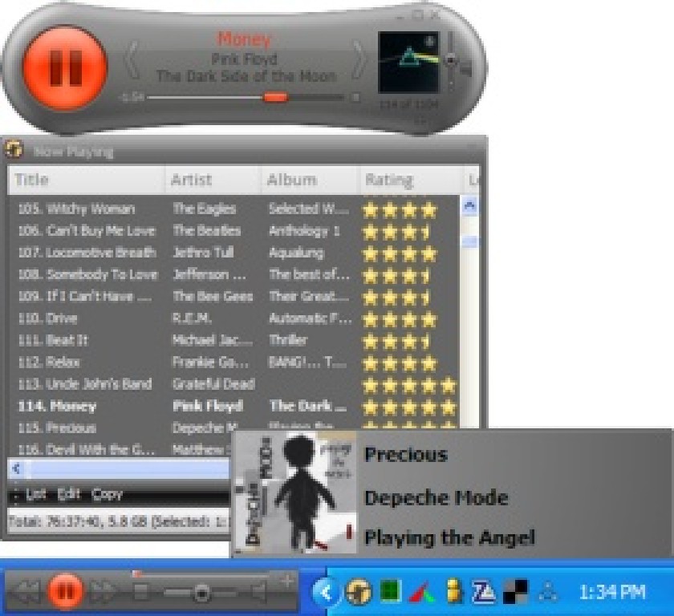Adjust the taskbar player volume slider
The width and height of the screenshot is (674, 616).
point(201,593)
